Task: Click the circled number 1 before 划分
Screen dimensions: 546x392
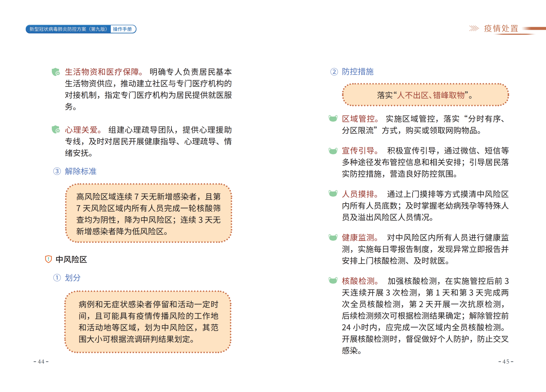Action: point(57,278)
